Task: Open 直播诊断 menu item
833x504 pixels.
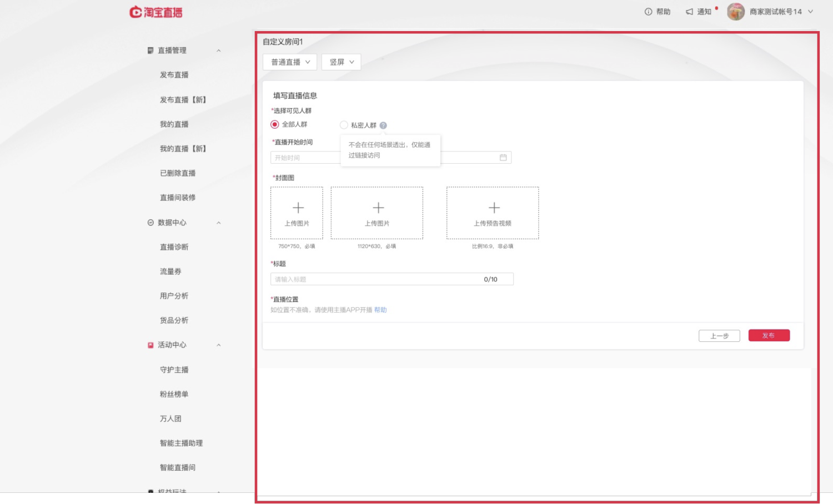Action: [x=174, y=247]
